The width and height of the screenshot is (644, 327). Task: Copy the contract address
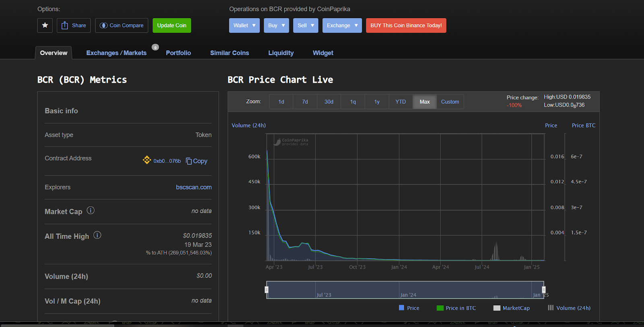pyautogui.click(x=196, y=161)
